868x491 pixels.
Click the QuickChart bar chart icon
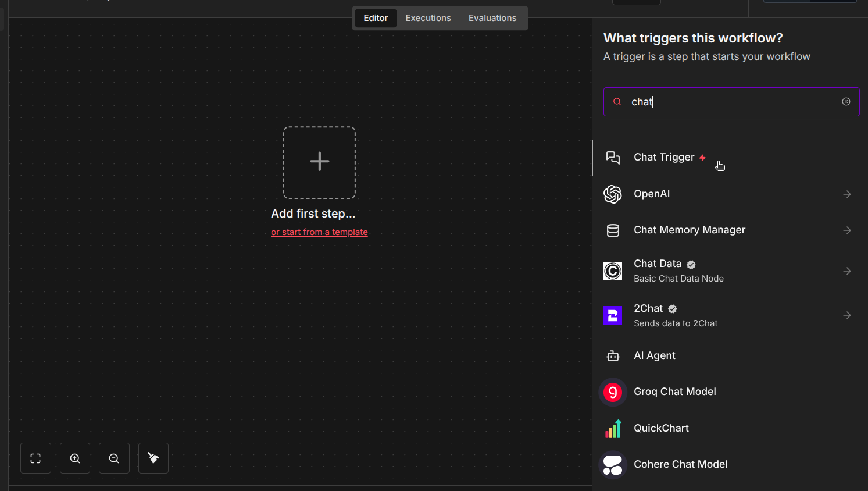point(613,429)
